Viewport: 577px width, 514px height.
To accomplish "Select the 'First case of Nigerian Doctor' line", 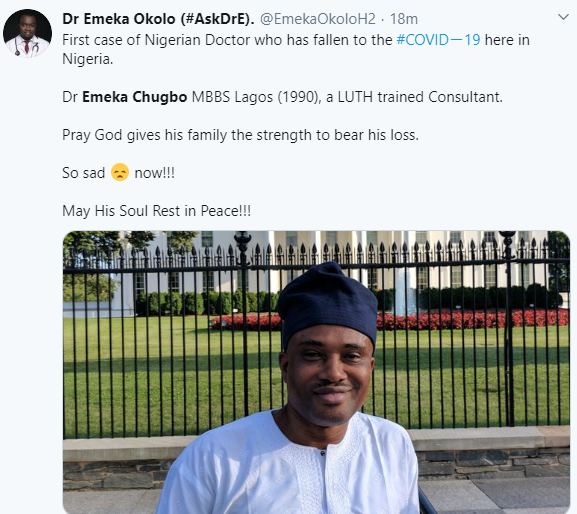I will coord(296,40).
